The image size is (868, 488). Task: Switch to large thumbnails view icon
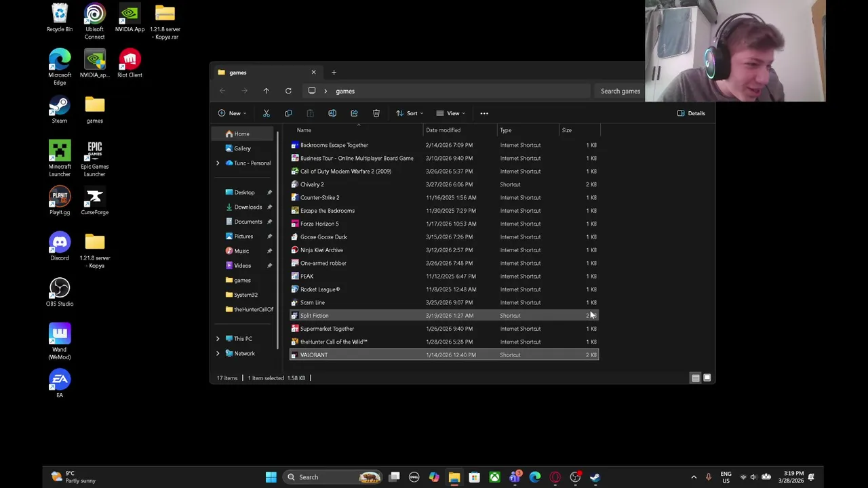tap(707, 378)
